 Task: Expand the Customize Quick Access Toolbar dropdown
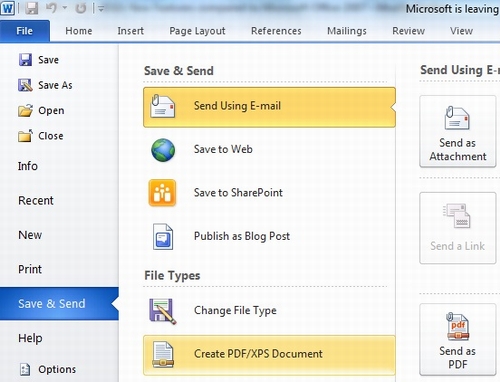[101, 9]
